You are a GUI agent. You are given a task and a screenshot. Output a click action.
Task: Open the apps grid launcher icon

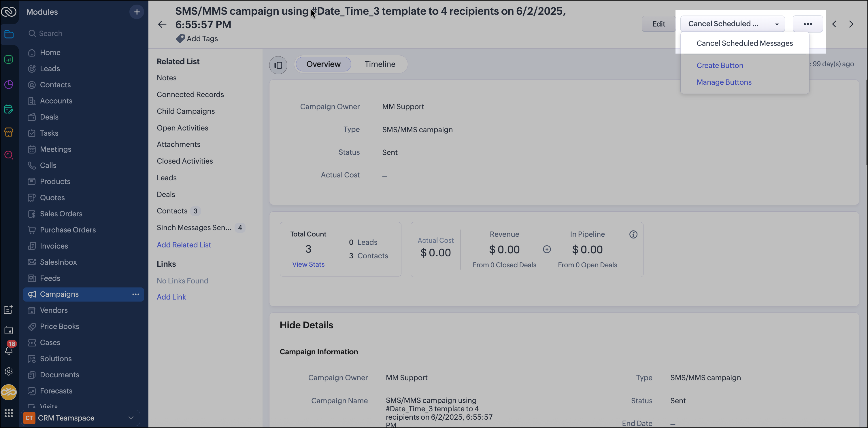[9, 414]
